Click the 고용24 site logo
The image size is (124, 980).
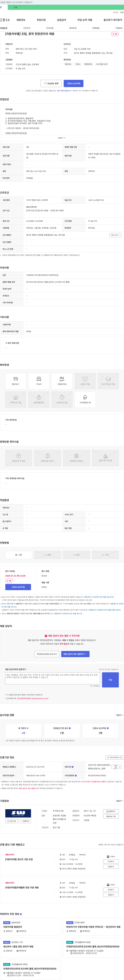pyautogui.click(x=5, y=20)
